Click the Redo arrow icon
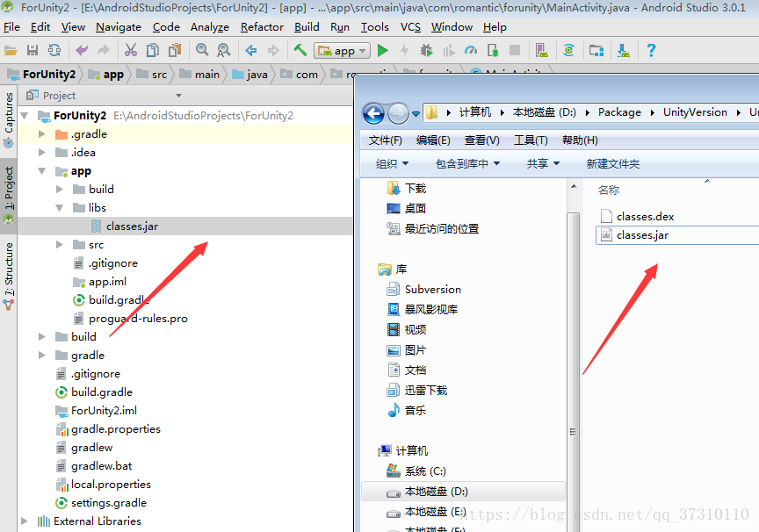 (x=104, y=50)
